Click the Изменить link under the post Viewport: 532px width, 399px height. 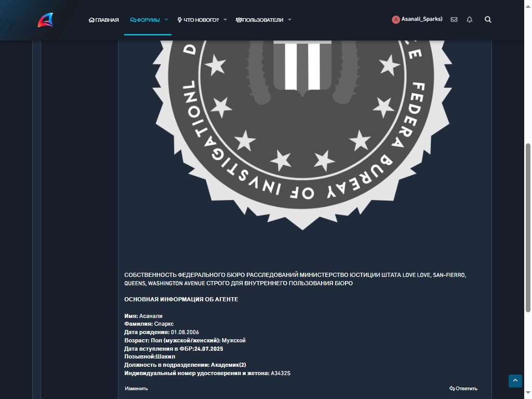136,389
